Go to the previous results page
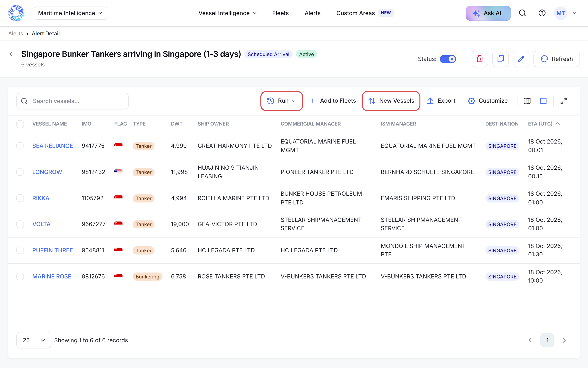588x368 pixels. click(x=530, y=340)
